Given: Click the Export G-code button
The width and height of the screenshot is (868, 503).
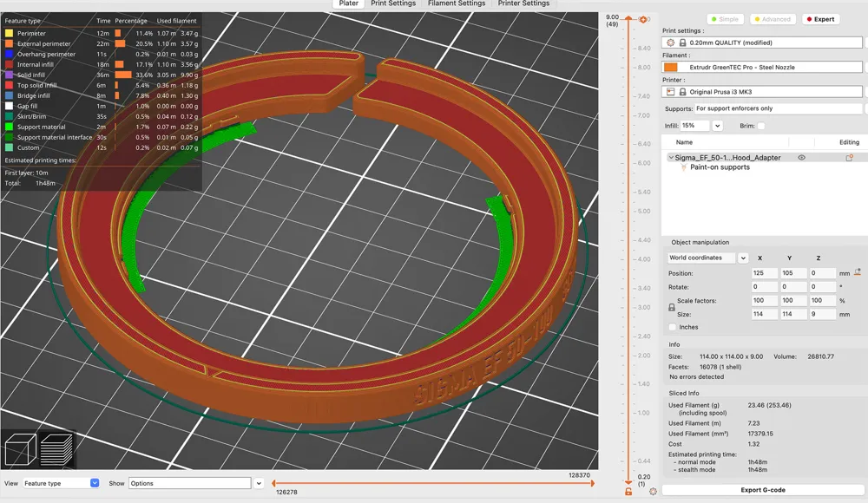Looking at the screenshot, I should (762, 490).
